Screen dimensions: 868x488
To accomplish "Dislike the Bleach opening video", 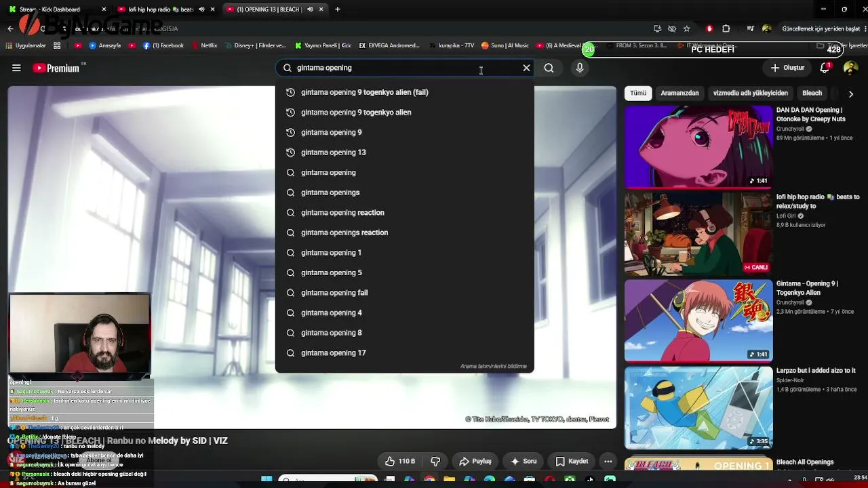I will coord(435,462).
